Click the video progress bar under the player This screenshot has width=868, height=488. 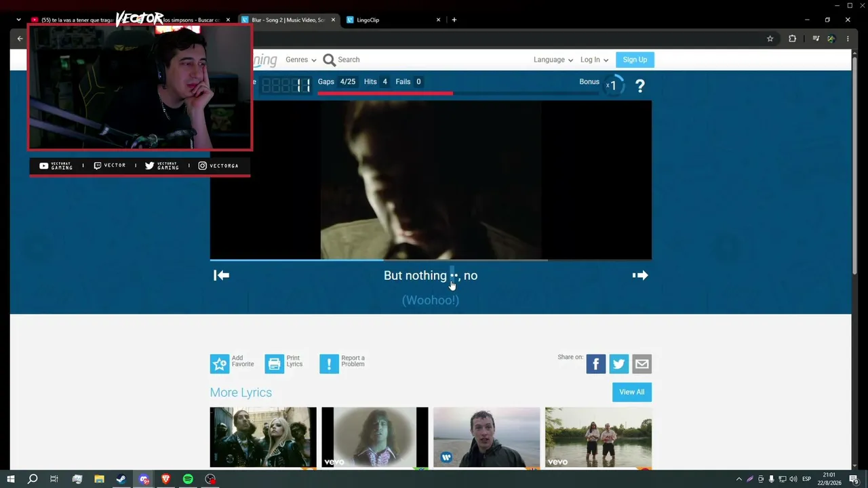pyautogui.click(x=431, y=260)
